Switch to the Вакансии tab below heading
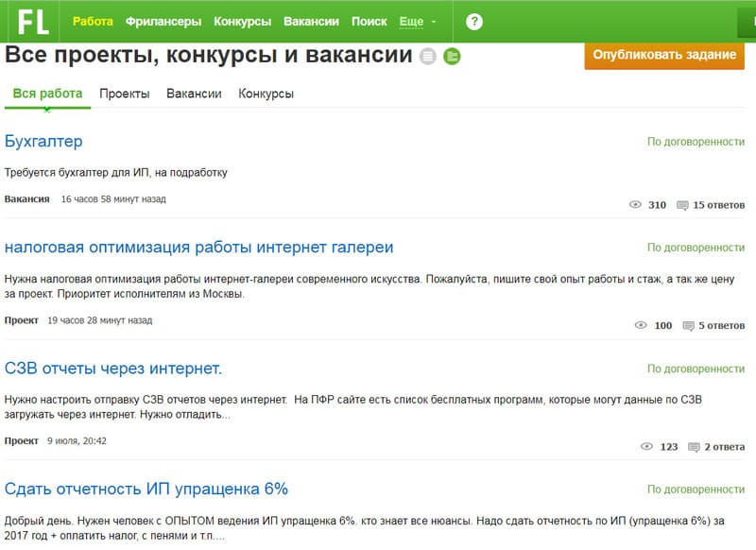Viewport: 756px width, 550px height. (194, 94)
